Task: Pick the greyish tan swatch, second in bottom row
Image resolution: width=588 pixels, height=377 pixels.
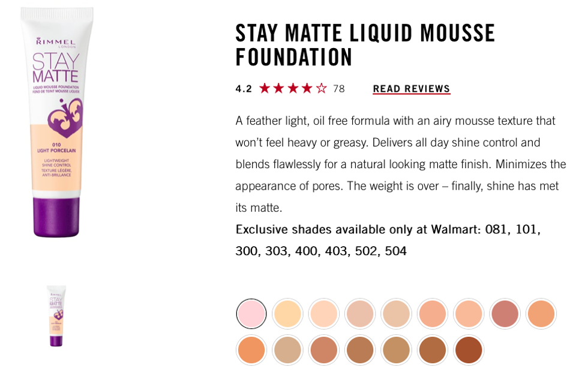Action: click(x=287, y=350)
